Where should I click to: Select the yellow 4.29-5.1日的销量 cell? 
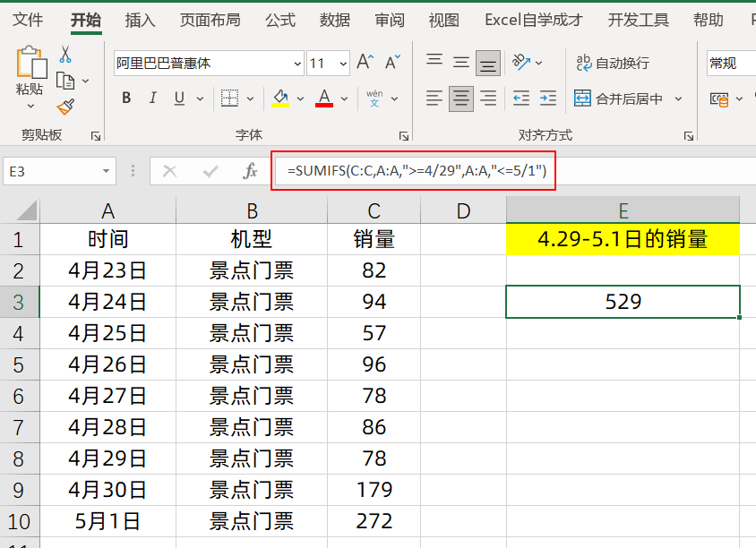click(x=623, y=239)
